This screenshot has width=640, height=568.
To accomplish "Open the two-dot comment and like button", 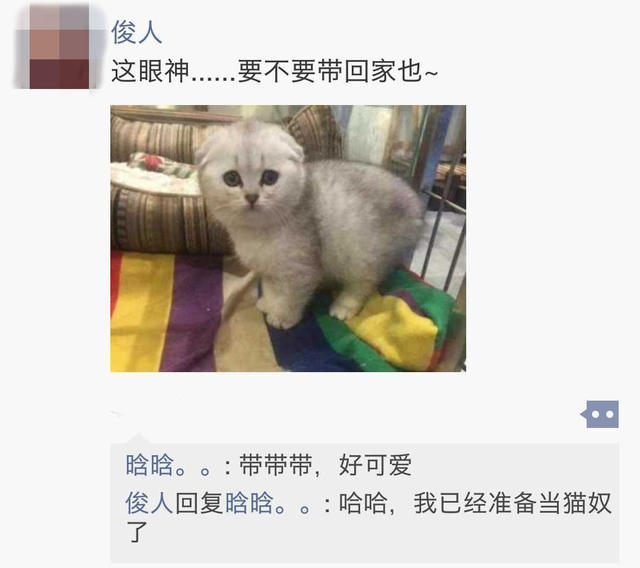I will coord(600,414).
